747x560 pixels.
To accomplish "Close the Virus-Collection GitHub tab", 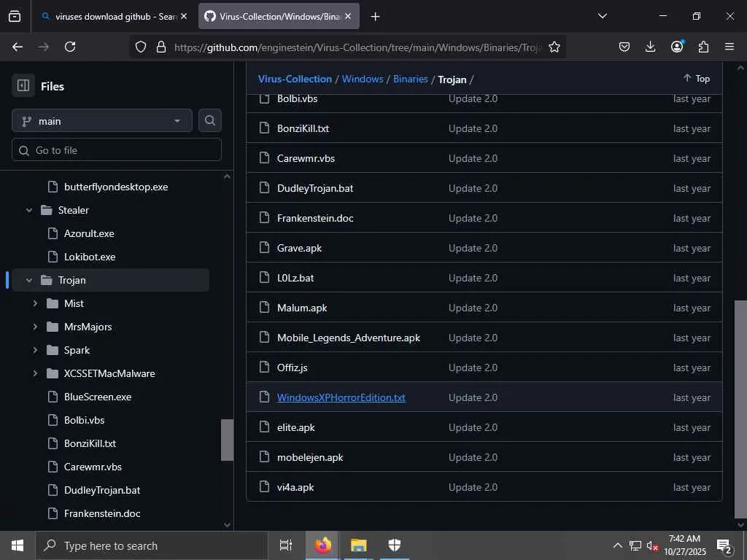I will coord(348,16).
